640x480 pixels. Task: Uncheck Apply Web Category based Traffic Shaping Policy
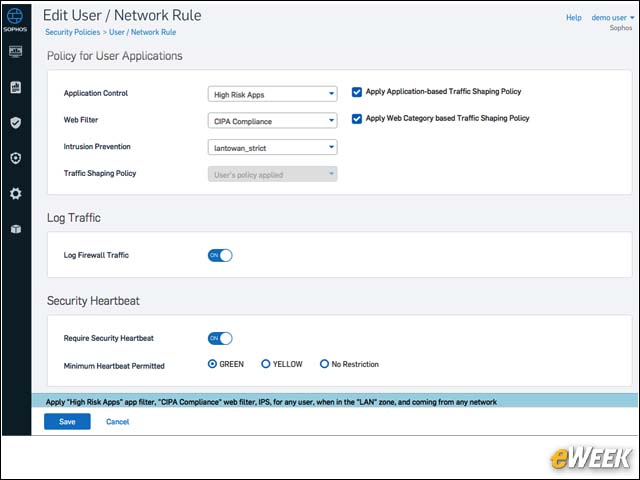pos(357,119)
